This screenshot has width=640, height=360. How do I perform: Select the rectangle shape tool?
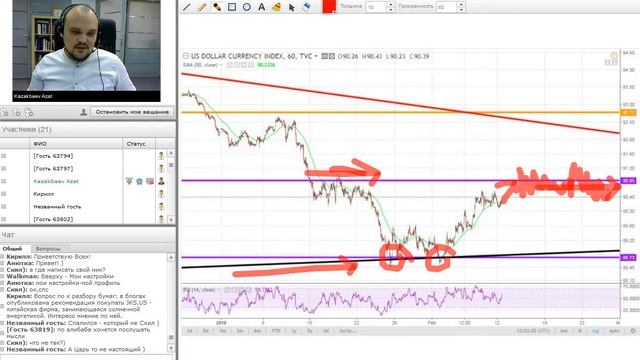(x=232, y=7)
